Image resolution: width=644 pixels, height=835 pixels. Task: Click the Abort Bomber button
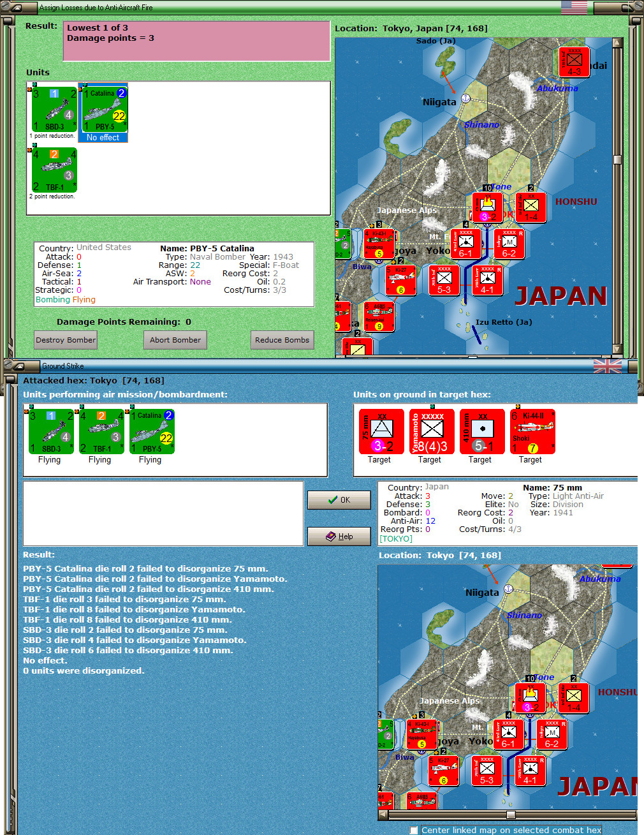pyautogui.click(x=175, y=340)
